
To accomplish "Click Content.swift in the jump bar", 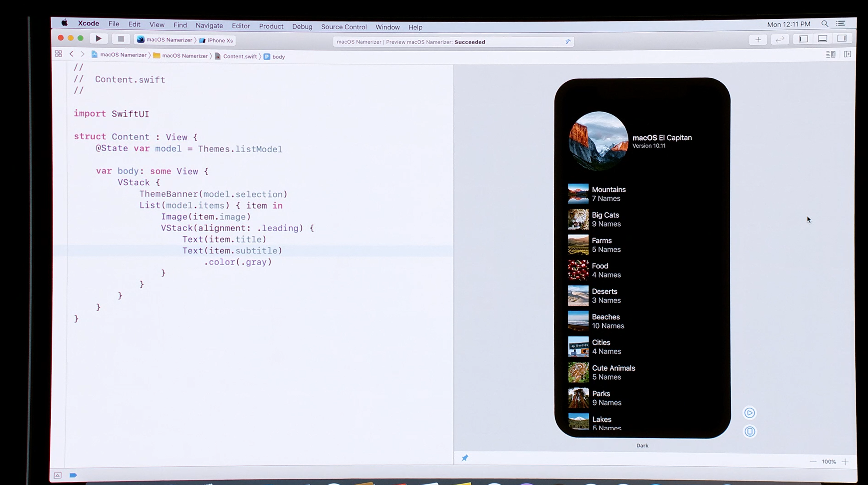I will tap(240, 56).
